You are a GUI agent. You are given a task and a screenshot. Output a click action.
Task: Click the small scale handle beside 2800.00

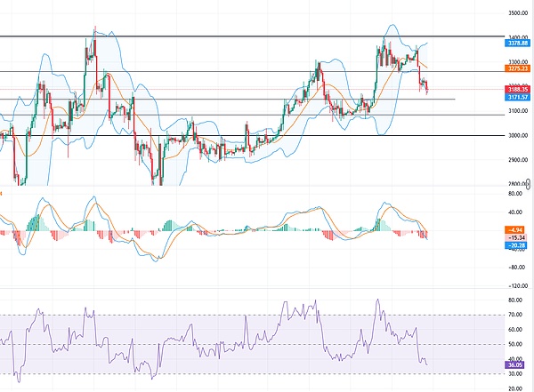point(528,182)
